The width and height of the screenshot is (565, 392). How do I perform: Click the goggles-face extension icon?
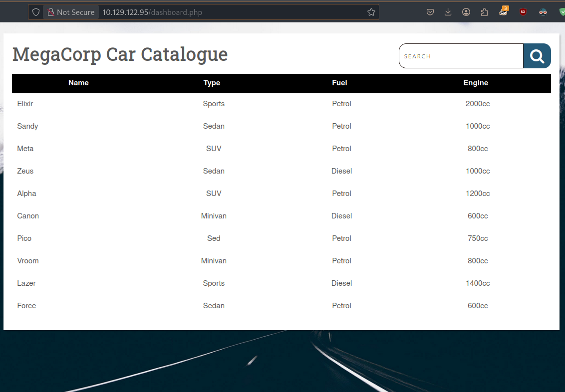(543, 12)
